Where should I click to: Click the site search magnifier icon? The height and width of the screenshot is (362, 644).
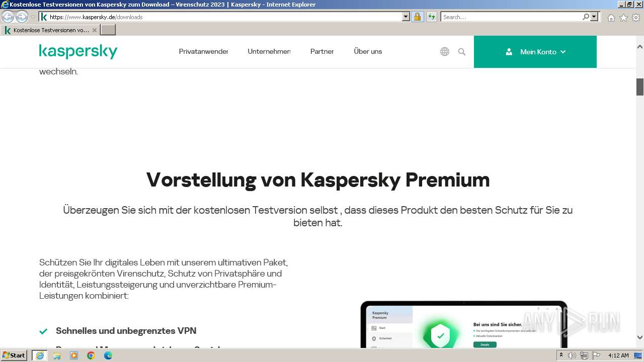pyautogui.click(x=462, y=51)
